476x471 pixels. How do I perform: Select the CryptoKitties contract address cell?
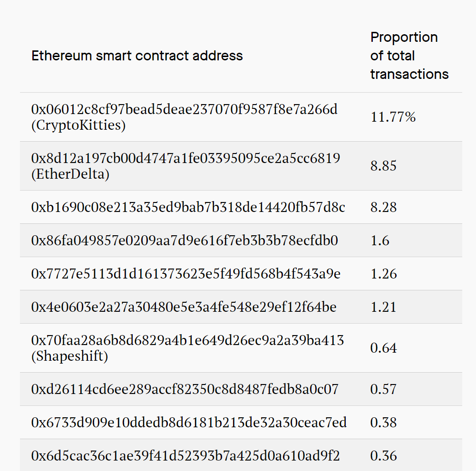pyautogui.click(x=185, y=117)
